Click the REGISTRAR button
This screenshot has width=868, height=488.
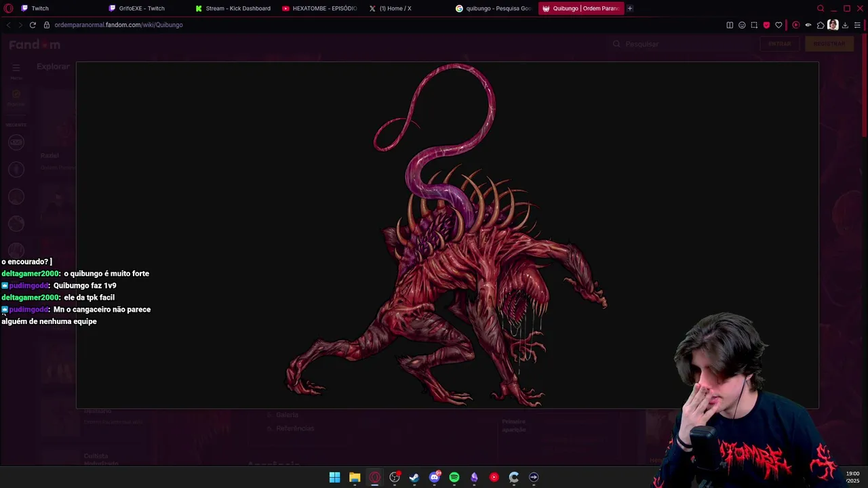829,44
